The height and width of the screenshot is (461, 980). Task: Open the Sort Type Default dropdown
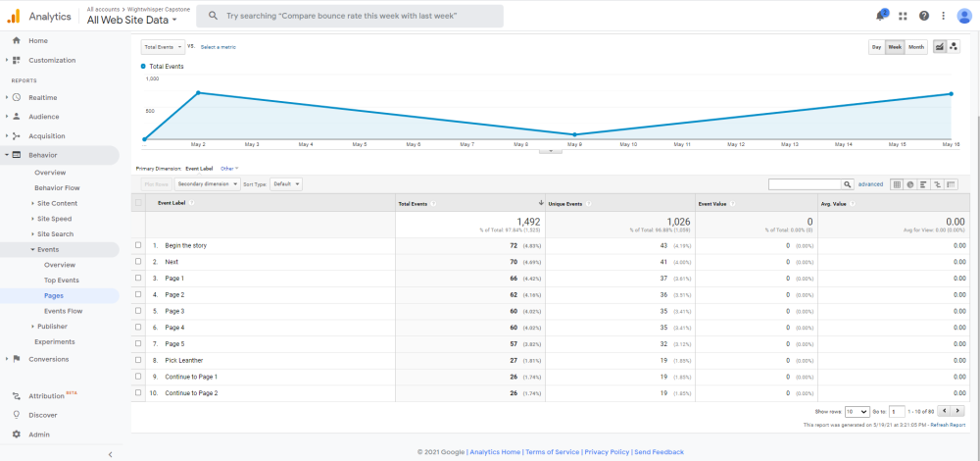(285, 184)
